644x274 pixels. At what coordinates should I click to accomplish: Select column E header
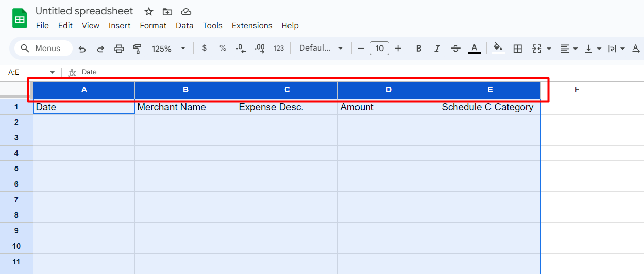(x=490, y=90)
